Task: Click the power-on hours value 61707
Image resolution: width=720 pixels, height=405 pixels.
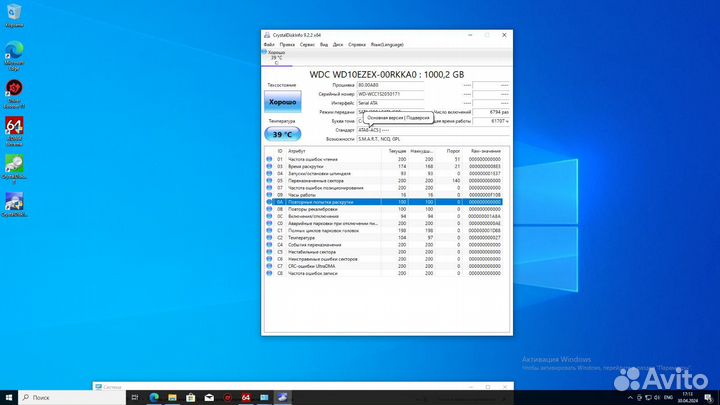Action: point(491,121)
